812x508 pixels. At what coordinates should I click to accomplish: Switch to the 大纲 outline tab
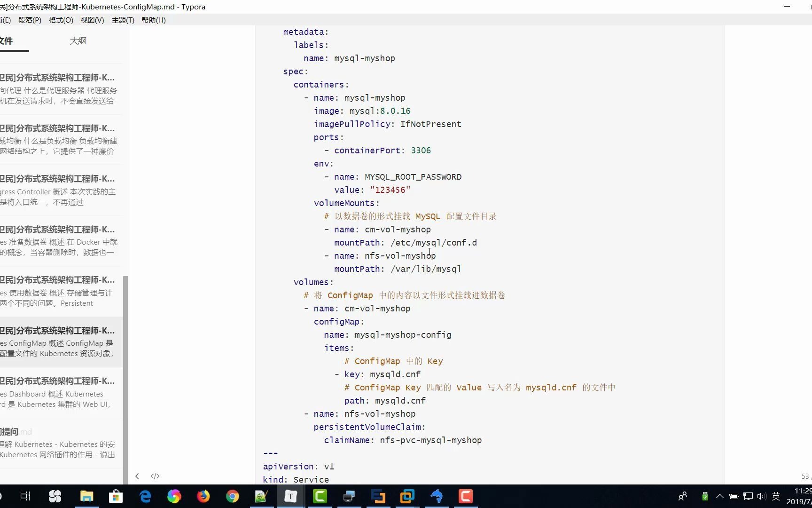coord(78,41)
